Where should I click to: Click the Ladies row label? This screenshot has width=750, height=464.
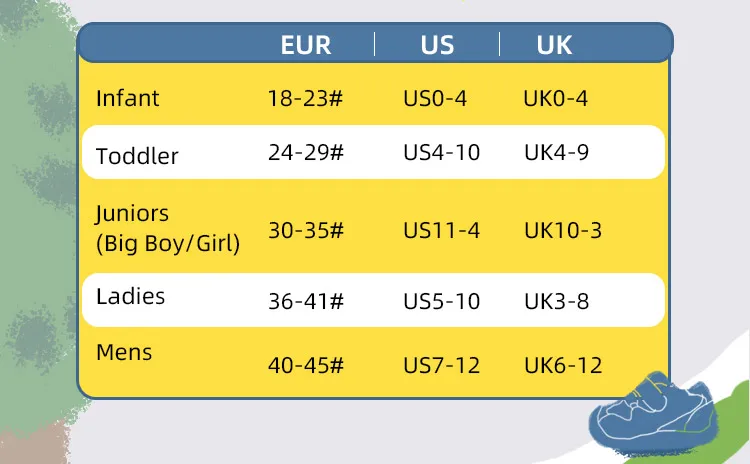click(x=130, y=297)
